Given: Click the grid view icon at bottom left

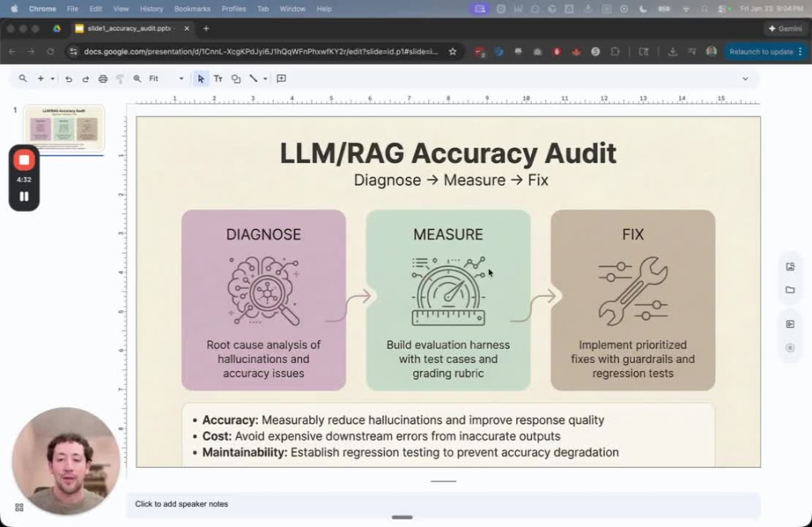Looking at the screenshot, I should 19,508.
